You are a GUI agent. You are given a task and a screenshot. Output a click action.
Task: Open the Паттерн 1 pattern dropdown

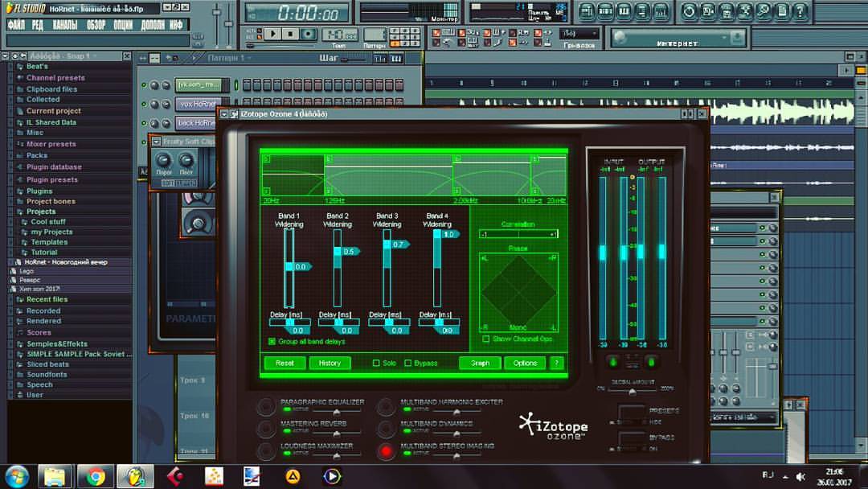click(x=230, y=58)
